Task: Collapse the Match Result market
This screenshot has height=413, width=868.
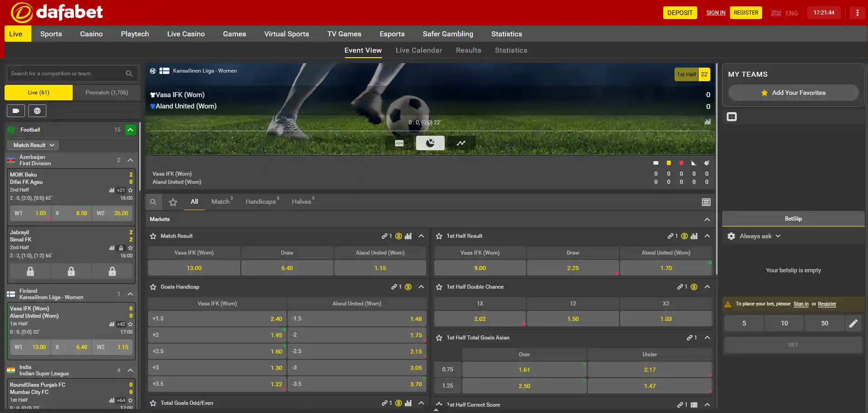Action: pyautogui.click(x=421, y=236)
